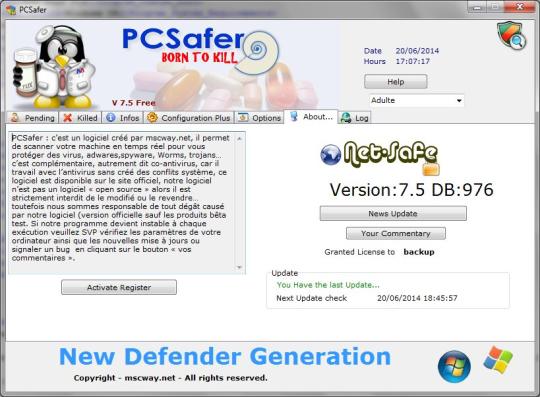Click the PCSafer title bar app icon
This screenshot has height=397, width=540.
pos(11,10)
